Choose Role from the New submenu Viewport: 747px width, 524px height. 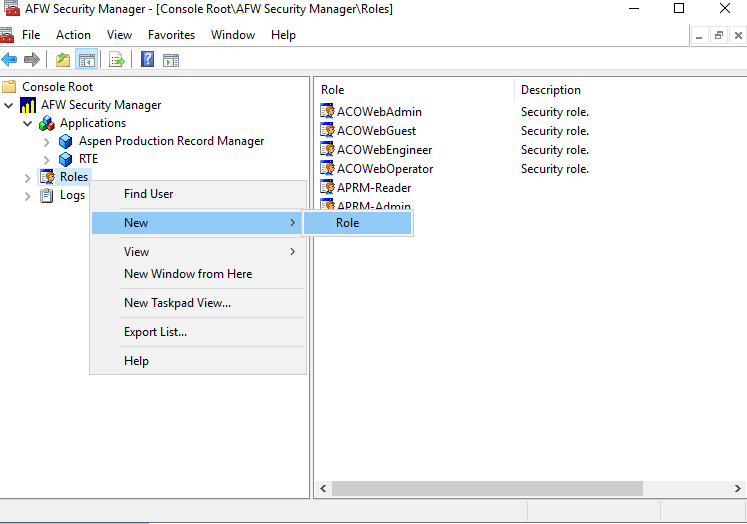pos(348,223)
